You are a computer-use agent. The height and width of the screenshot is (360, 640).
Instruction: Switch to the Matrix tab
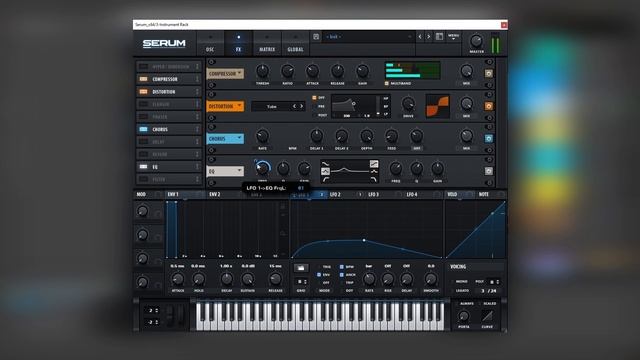267,43
